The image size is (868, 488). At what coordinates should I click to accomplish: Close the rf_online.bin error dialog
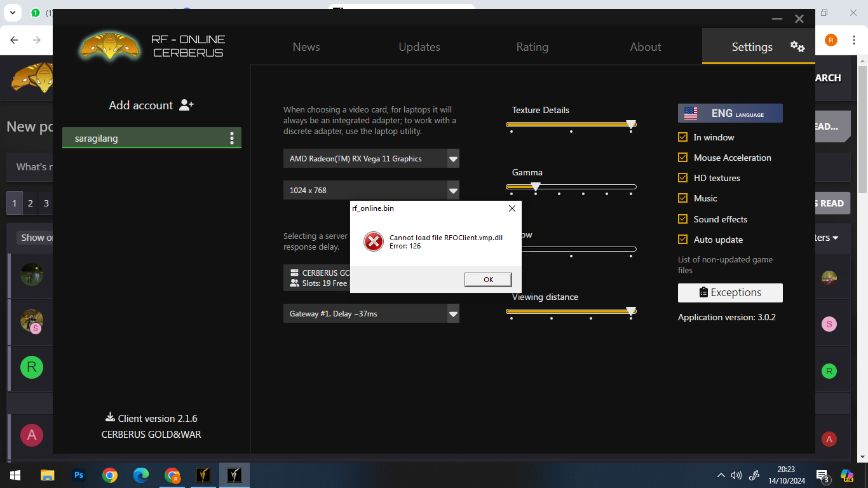point(512,208)
